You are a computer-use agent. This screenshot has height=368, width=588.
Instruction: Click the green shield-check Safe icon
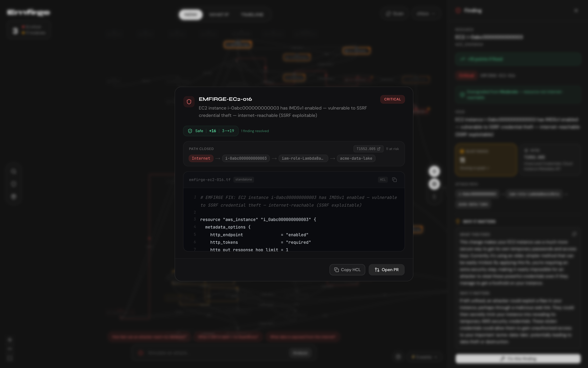pyautogui.click(x=190, y=131)
